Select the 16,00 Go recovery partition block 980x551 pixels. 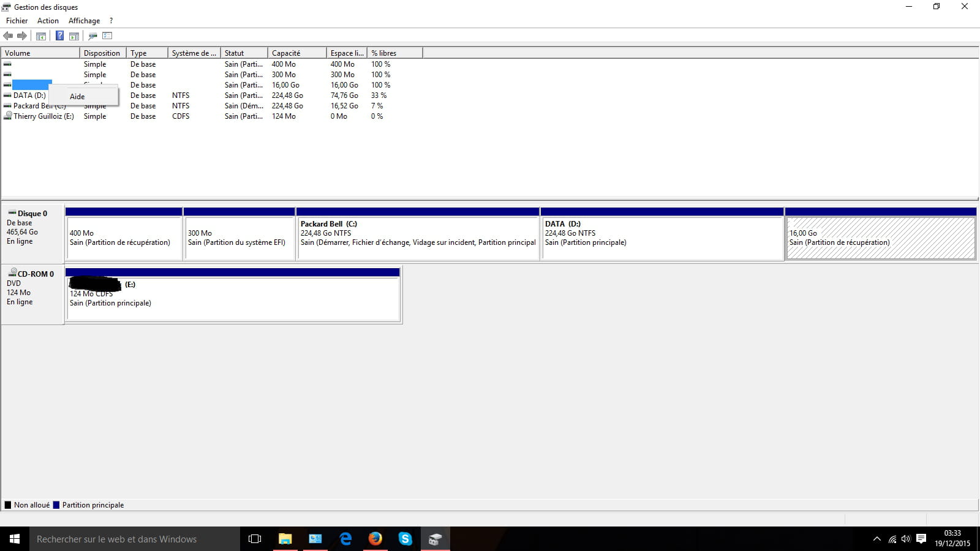(x=881, y=233)
